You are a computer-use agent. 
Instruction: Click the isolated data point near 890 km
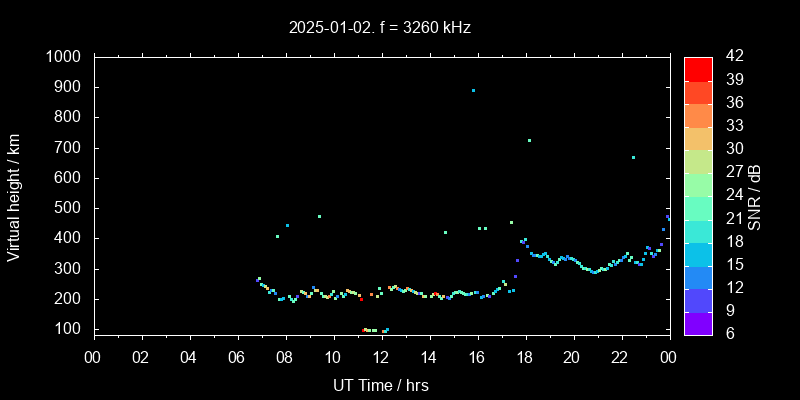473,90
